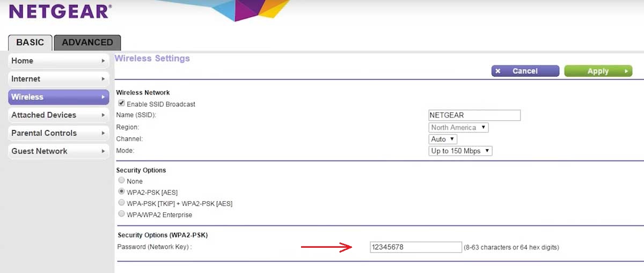Expand the Attached Devices arrow
The image size is (644, 273).
click(103, 115)
